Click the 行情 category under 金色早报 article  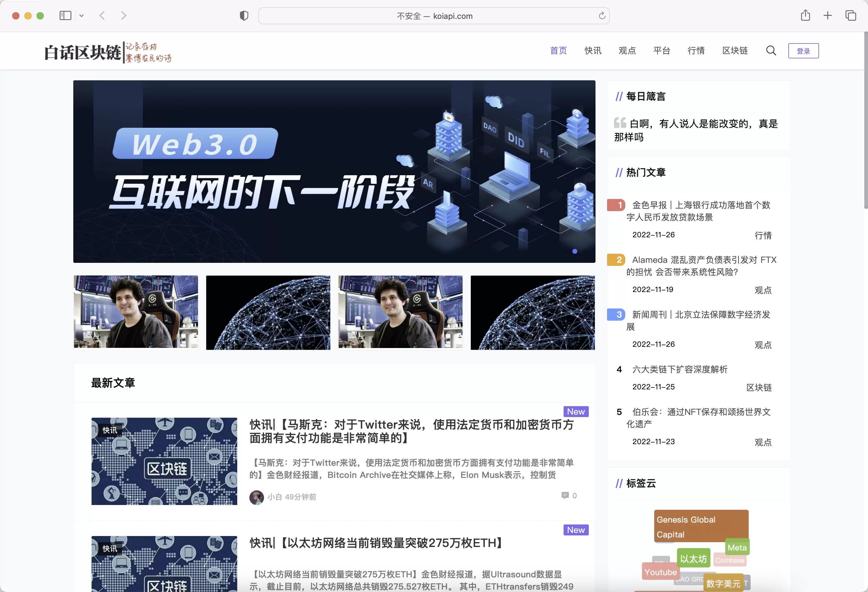[763, 235]
